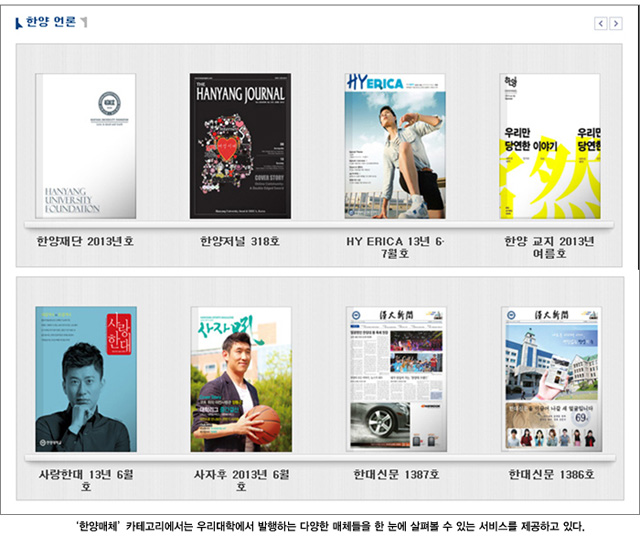Click the 한양저널 318호 title link

tap(240, 241)
